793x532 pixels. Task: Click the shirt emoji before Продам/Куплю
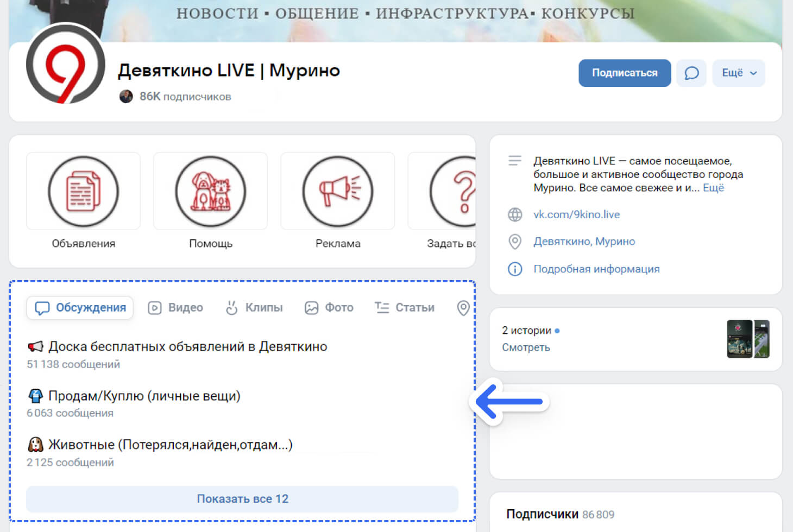tap(35, 396)
